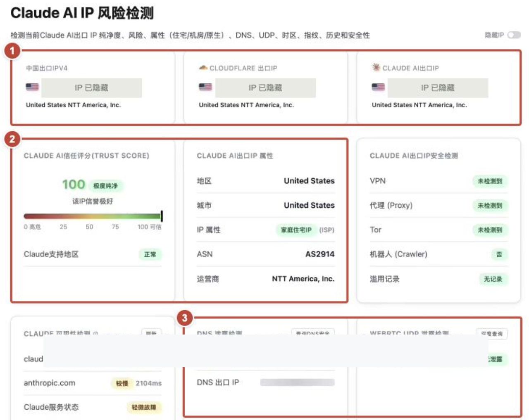Click the 否 badge for 机器人 (Crawler)
Screen dimensions: 529x420
pos(499,254)
